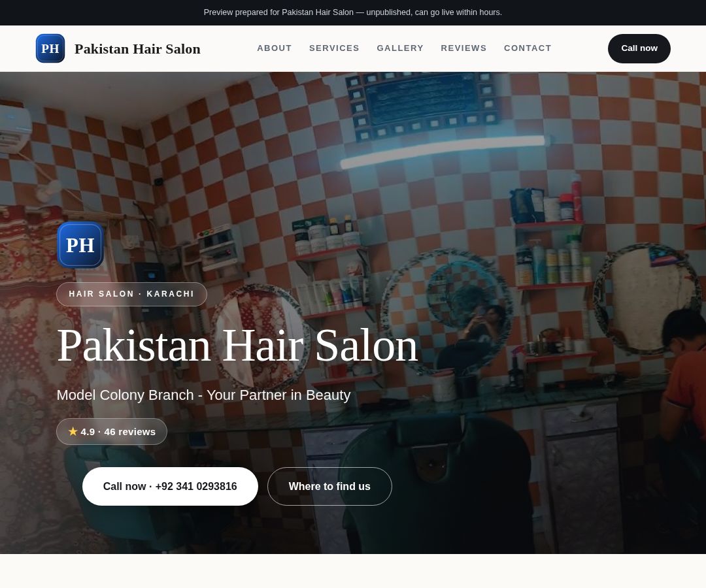Image resolution: width=706 pixels, height=588 pixels.
Task: Click the PH logo icon in header
Action: tap(50, 48)
